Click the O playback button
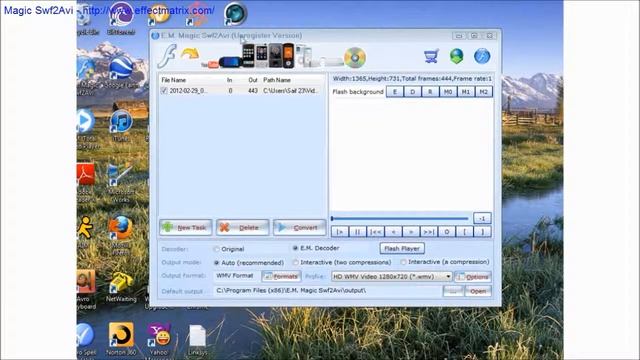This screenshot has width=640, height=360. click(447, 232)
